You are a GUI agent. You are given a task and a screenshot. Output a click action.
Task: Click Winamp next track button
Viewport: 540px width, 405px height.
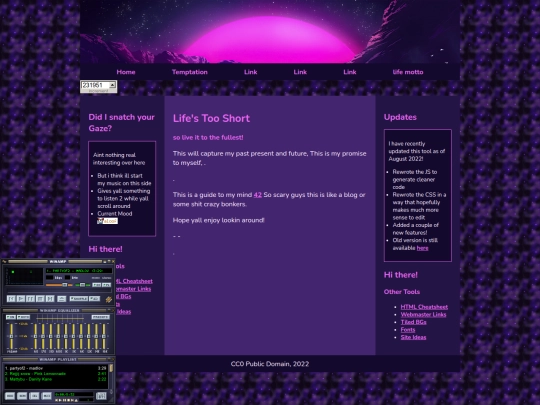click(50, 299)
